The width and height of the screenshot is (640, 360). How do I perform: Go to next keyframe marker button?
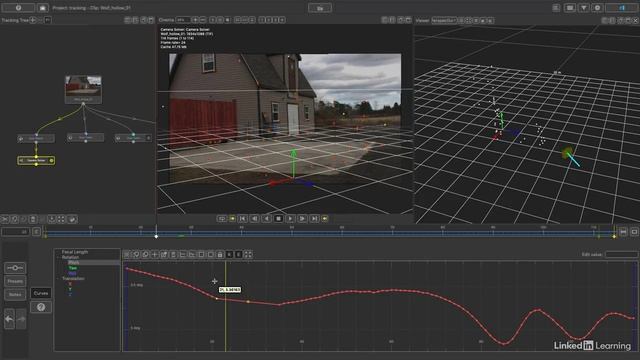325,219
